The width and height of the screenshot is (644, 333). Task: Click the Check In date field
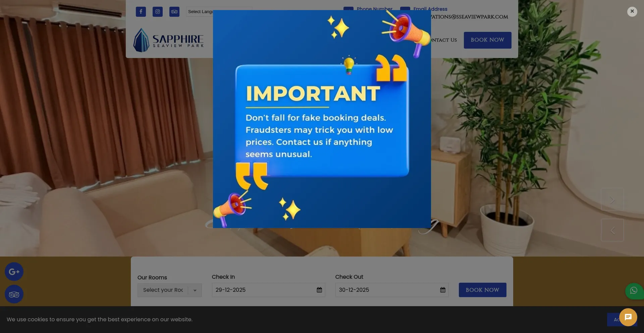coord(268,290)
